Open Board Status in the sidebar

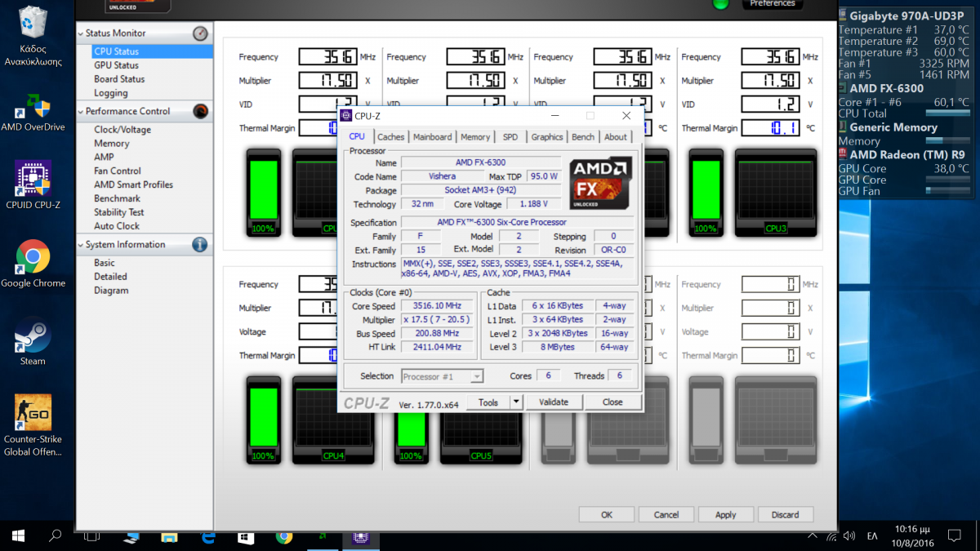tap(119, 79)
